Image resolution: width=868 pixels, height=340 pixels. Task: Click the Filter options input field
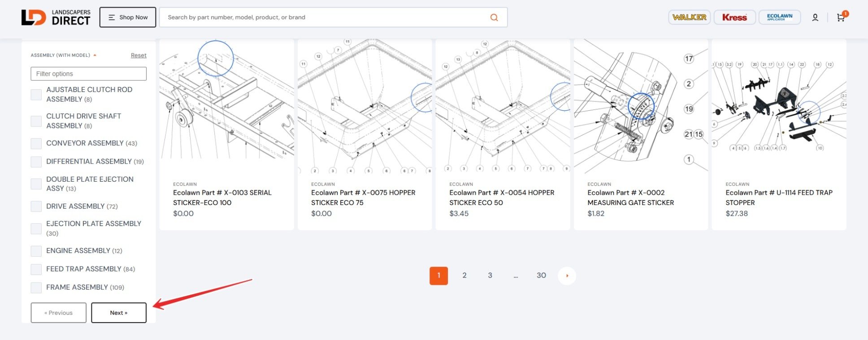tap(89, 74)
